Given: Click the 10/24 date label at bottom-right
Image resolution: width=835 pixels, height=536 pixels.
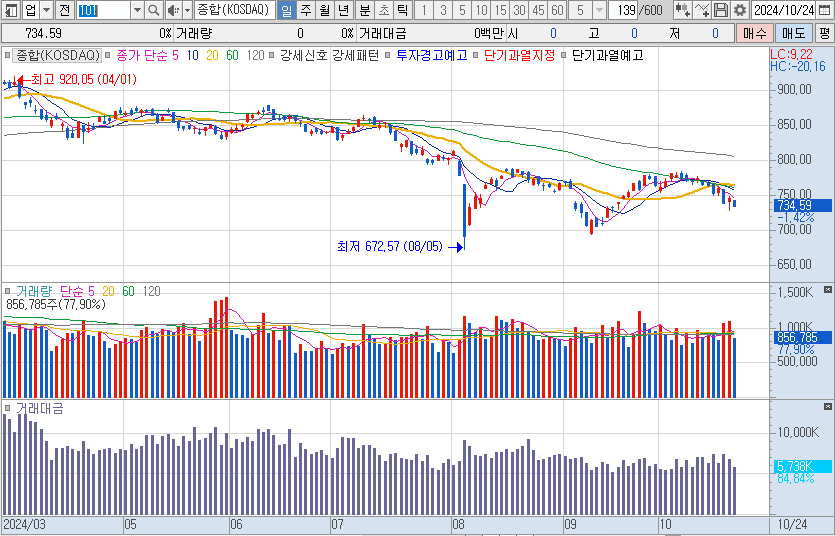Looking at the screenshot, I should tap(792, 525).
